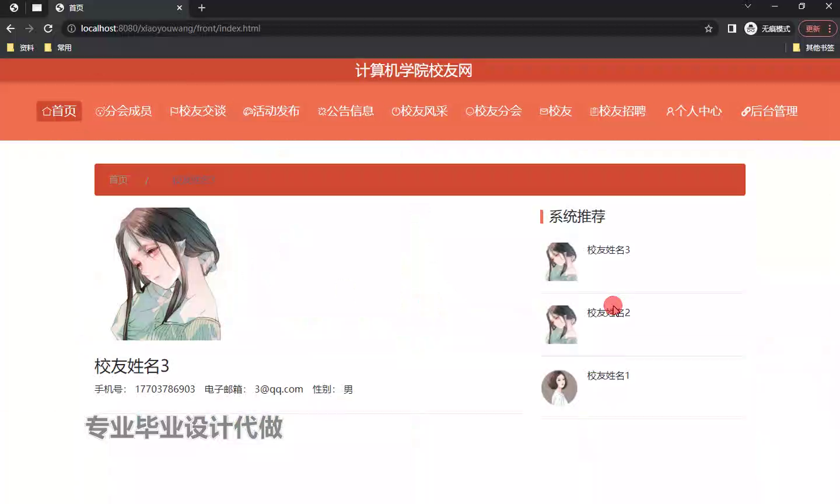
Task: Go to 首页 in the navigation bar
Action: tap(59, 111)
